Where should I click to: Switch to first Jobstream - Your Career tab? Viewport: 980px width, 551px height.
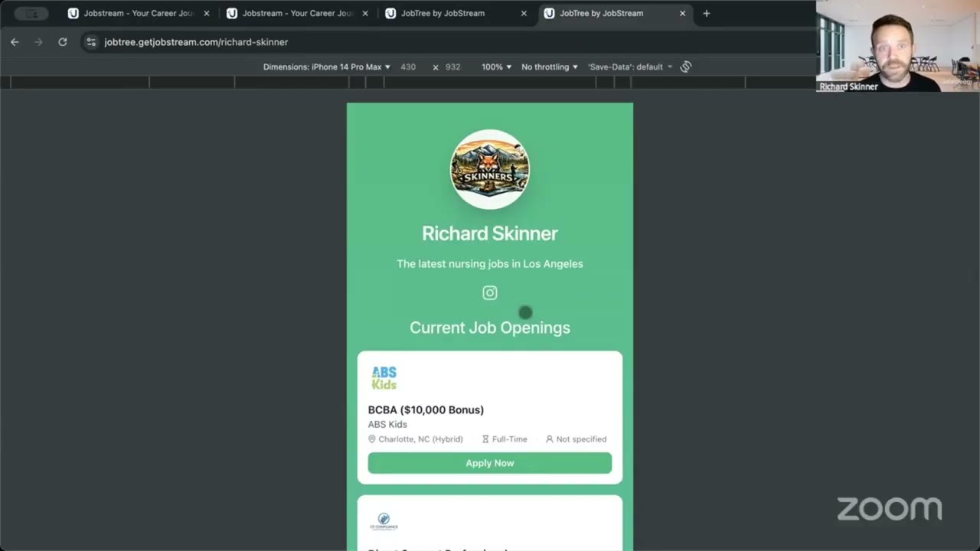click(x=138, y=13)
